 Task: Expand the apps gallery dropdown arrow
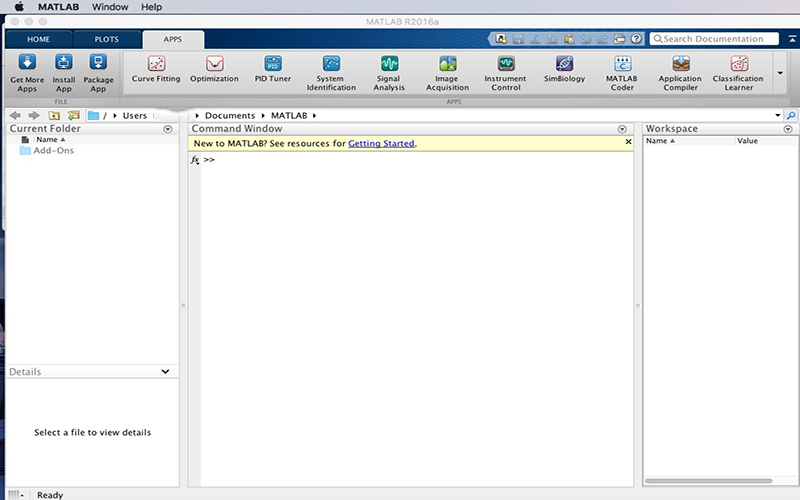[780, 73]
